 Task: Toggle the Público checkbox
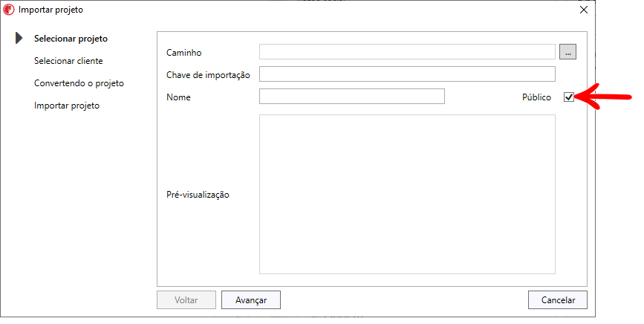(569, 97)
